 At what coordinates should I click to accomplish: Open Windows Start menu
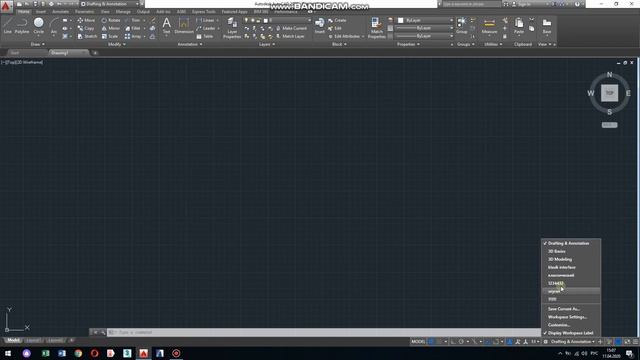click(8, 353)
